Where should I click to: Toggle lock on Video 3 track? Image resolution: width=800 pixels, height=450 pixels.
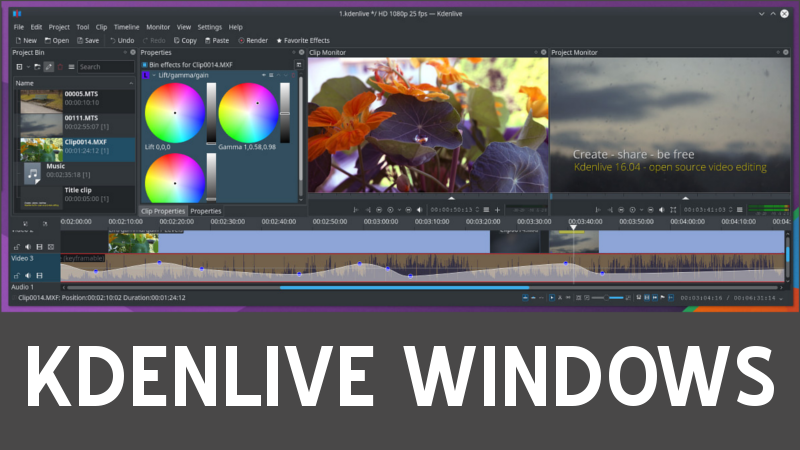pyautogui.click(x=16, y=275)
